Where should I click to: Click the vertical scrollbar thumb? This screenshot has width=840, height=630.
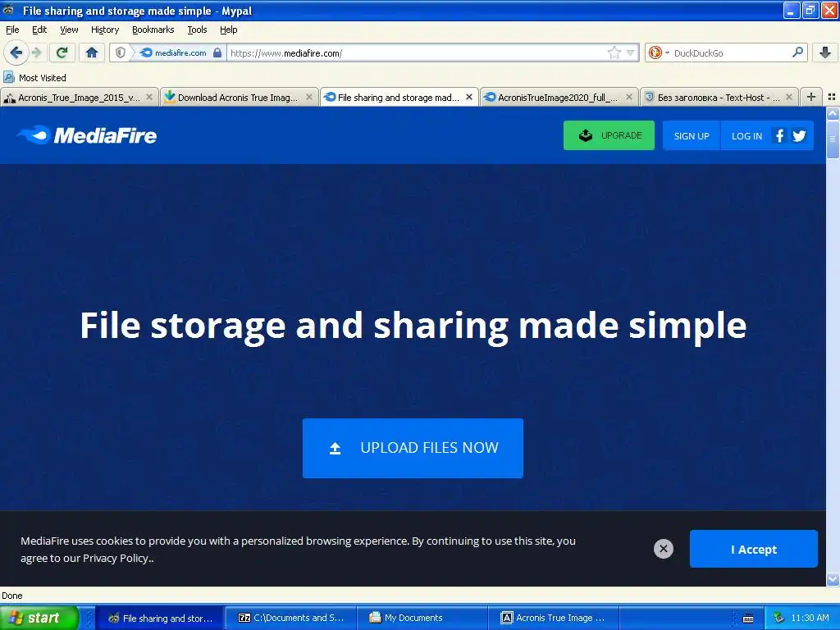(x=833, y=139)
